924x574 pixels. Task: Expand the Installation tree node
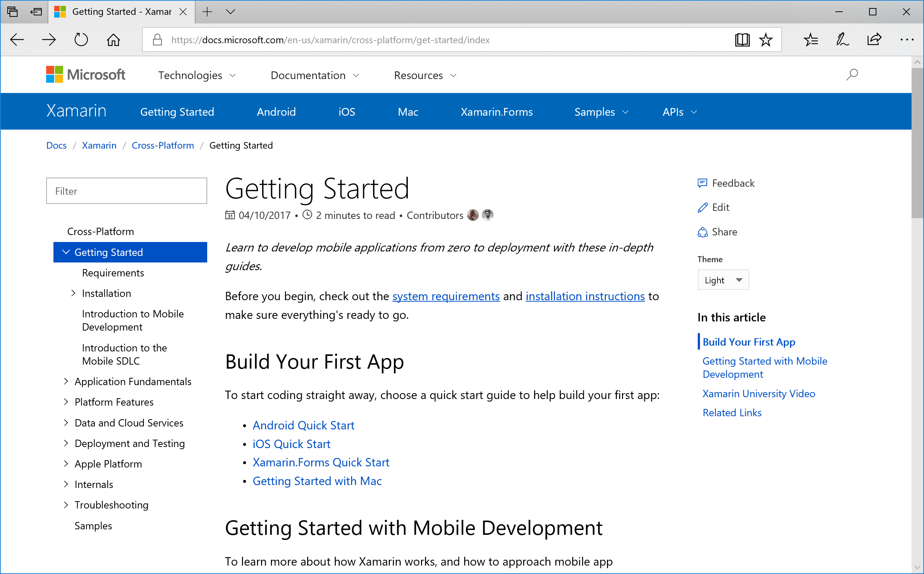[x=73, y=294]
